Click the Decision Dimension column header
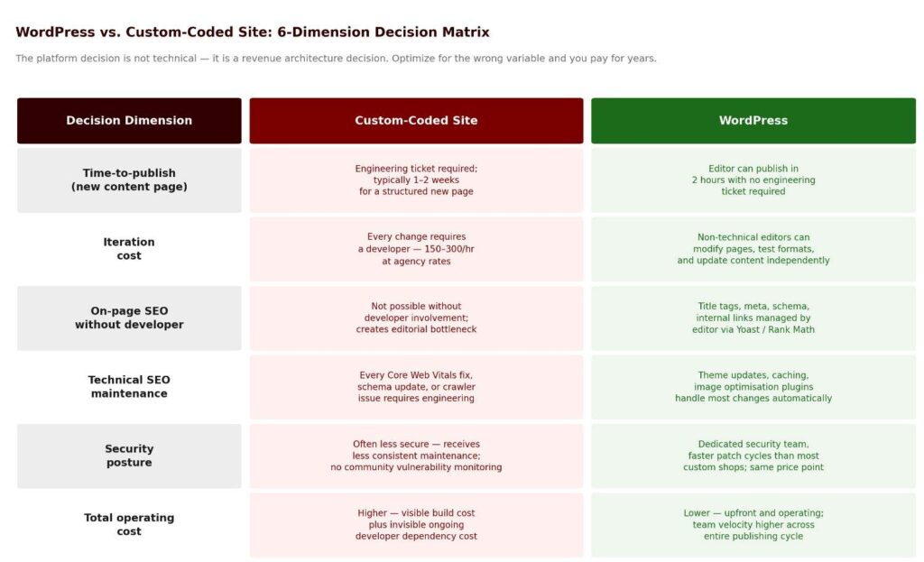Viewport: 924px width, 562px height. (129, 121)
